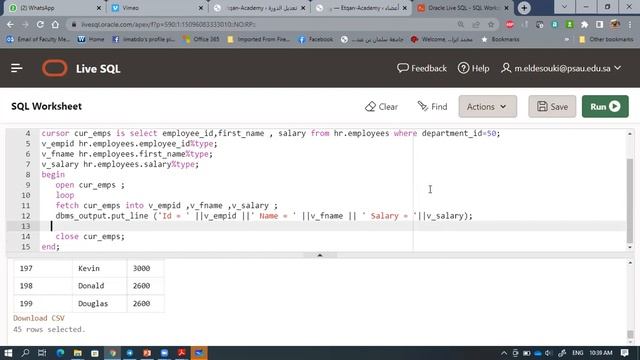
Task: Collapse the results pane via splitter arrow
Action: (x=320, y=255)
